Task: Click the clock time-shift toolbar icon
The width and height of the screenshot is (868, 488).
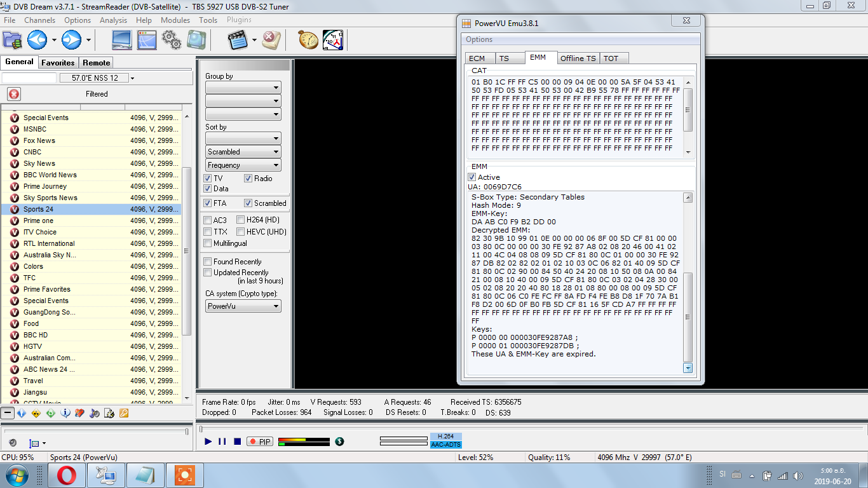Action: (x=333, y=40)
